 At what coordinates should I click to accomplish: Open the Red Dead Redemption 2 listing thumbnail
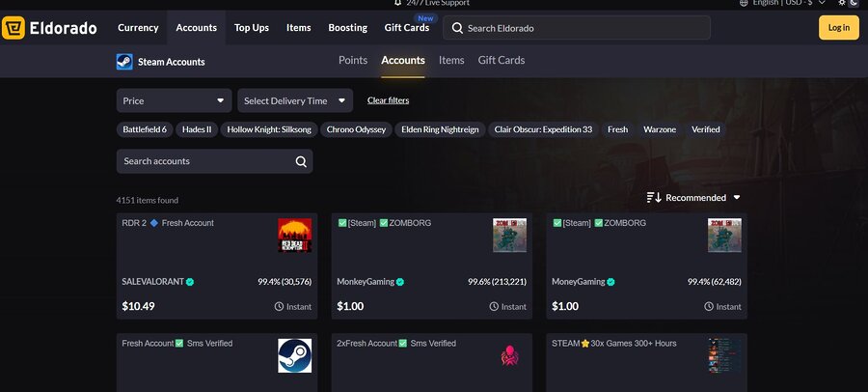tap(294, 235)
